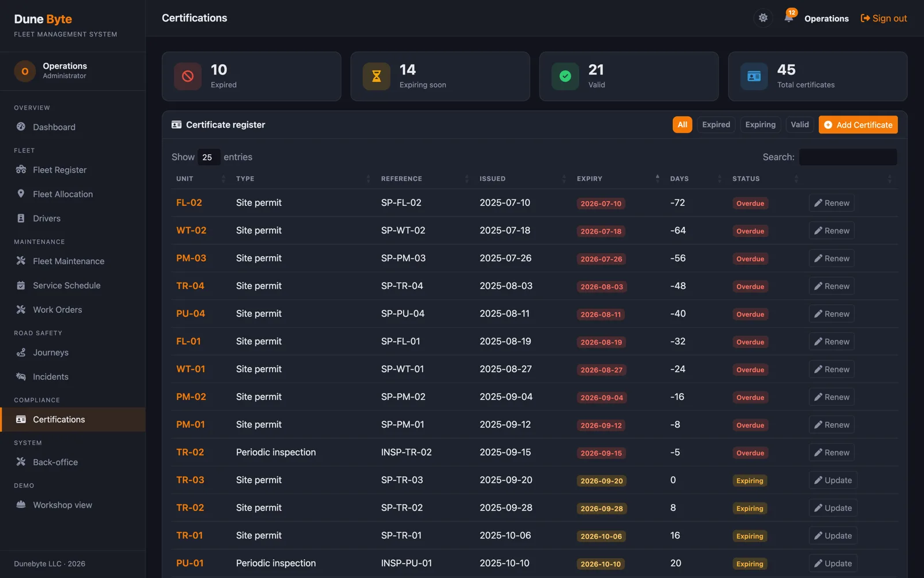Click the Fleet Maintenance tools icon
This screenshot has width=924, height=578.
(x=21, y=261)
